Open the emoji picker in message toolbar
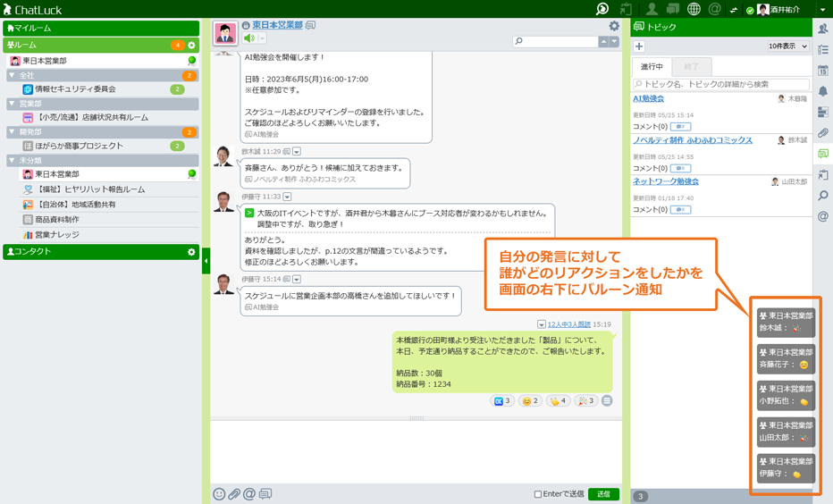This screenshot has width=833, height=504. coord(219,494)
